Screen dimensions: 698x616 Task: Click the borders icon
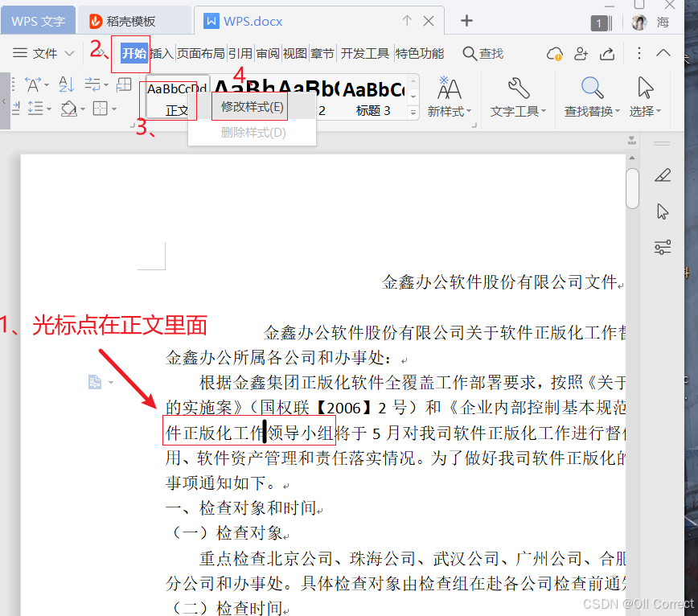click(x=101, y=108)
